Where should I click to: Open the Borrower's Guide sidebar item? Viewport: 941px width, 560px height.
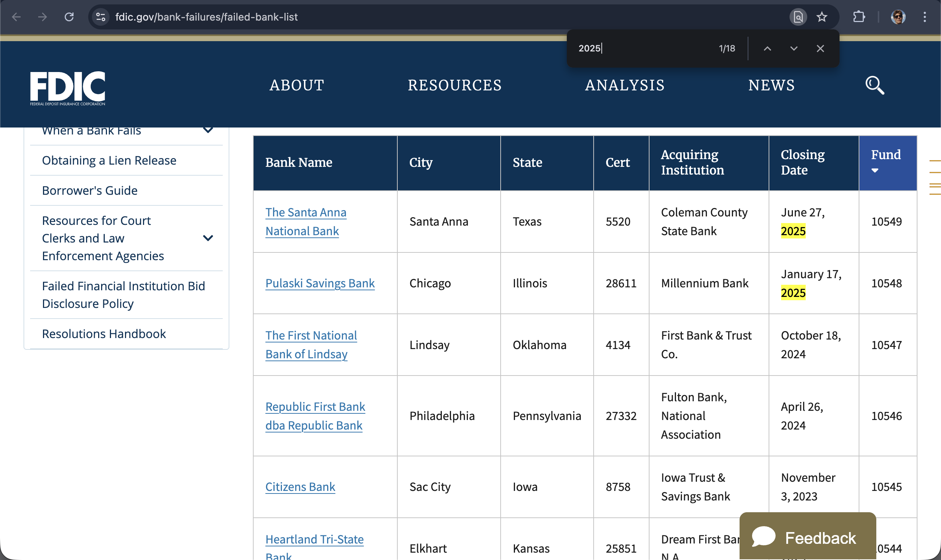90,191
